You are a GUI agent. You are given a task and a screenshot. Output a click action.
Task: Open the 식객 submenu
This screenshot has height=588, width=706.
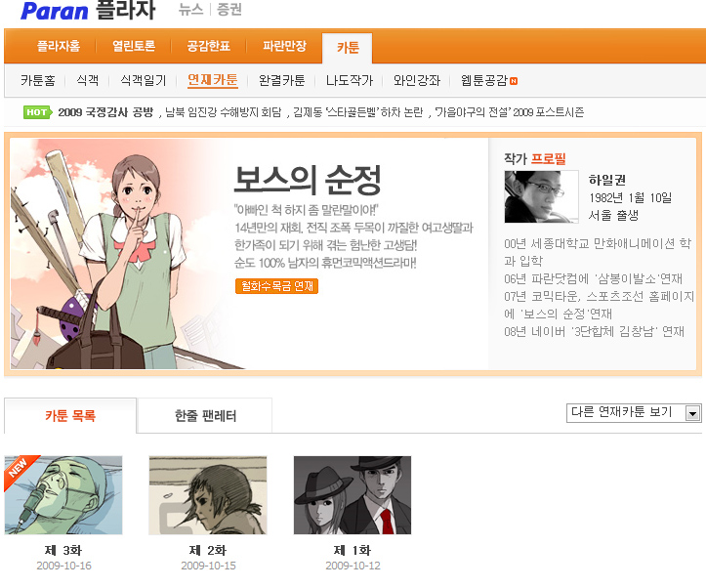[x=87, y=81]
